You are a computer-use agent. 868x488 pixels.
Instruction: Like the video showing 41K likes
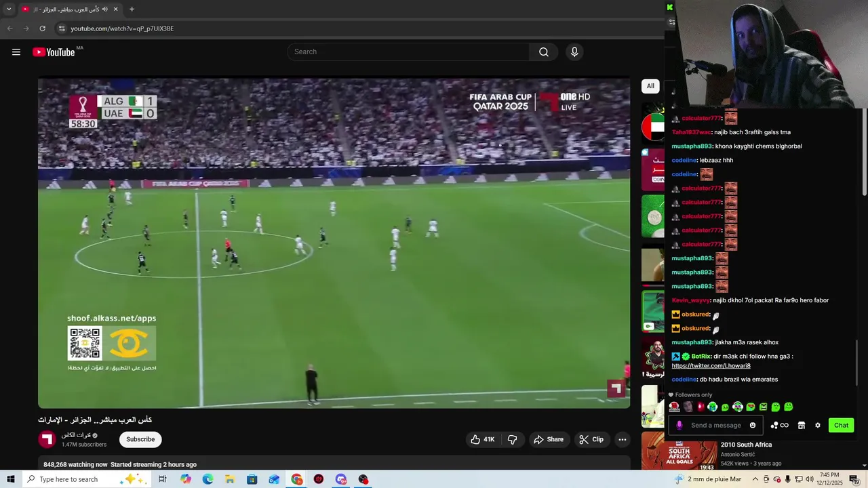click(x=482, y=439)
